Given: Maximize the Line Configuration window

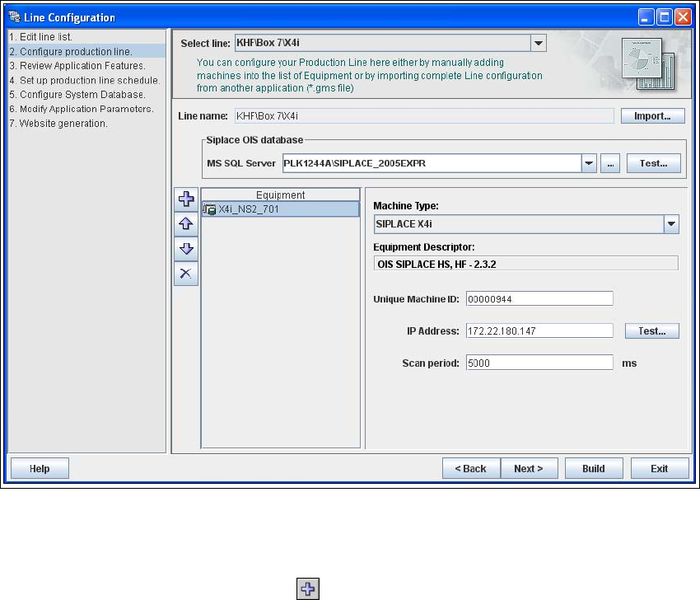Looking at the screenshot, I should click(665, 17).
